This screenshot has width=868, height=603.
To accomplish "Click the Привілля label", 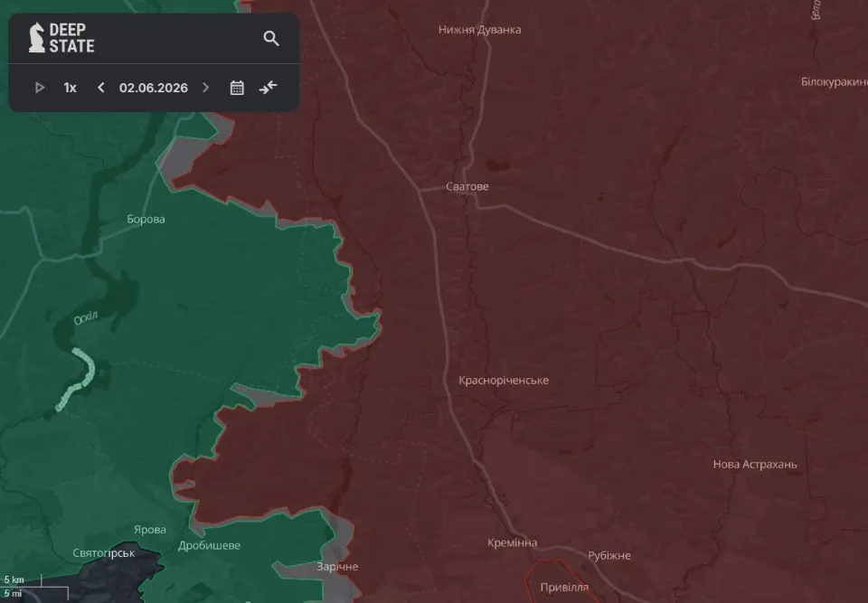I will [564, 588].
